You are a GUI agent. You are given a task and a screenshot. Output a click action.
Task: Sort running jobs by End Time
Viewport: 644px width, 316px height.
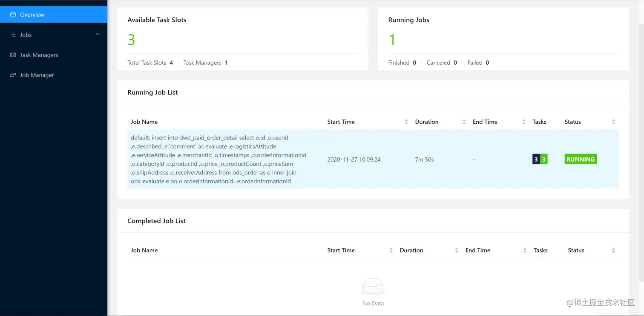pos(523,122)
